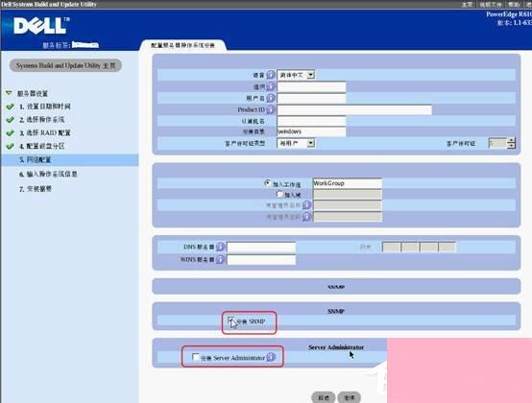Select step 5 网络配置 in the sidebar
The image size is (532, 403).
point(69,159)
